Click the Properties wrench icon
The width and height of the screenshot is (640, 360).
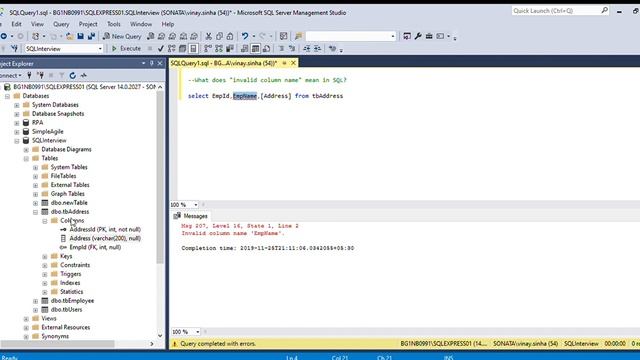click(418, 36)
